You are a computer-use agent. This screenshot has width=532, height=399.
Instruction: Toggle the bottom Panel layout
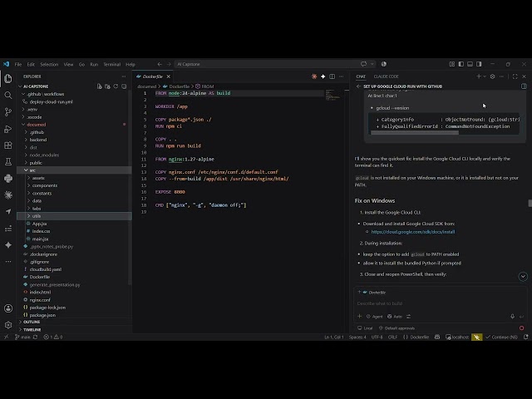pyautogui.click(x=470, y=64)
